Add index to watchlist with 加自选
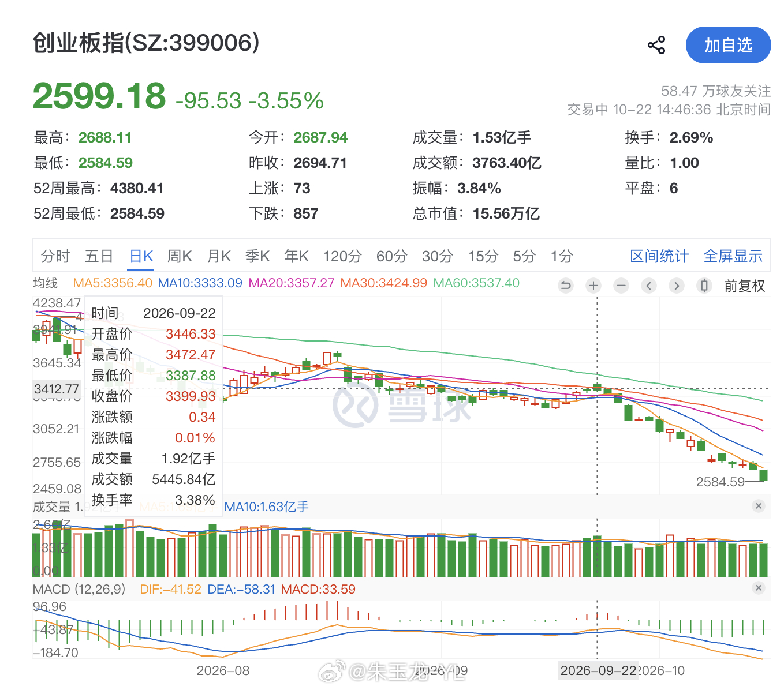The height and width of the screenshot is (690, 784). click(x=728, y=45)
